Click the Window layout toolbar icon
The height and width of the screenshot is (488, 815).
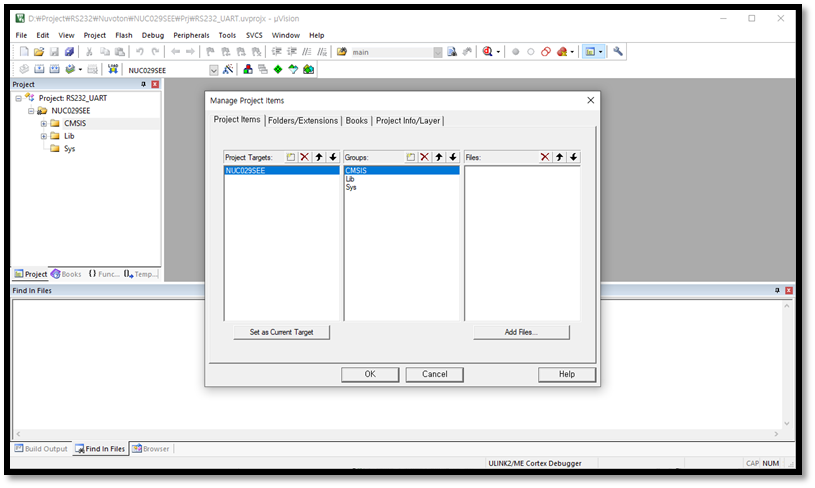click(x=590, y=51)
